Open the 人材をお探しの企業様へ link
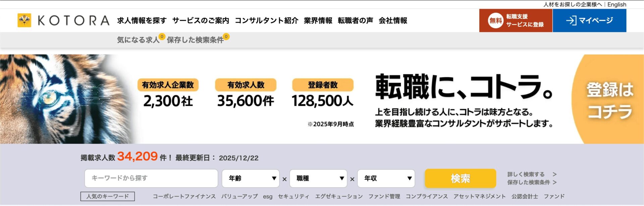This screenshot has width=644, height=206. tap(573, 4)
